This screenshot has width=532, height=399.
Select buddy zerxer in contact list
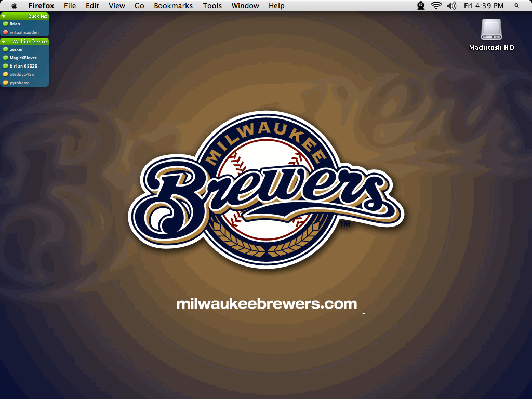click(x=24, y=49)
